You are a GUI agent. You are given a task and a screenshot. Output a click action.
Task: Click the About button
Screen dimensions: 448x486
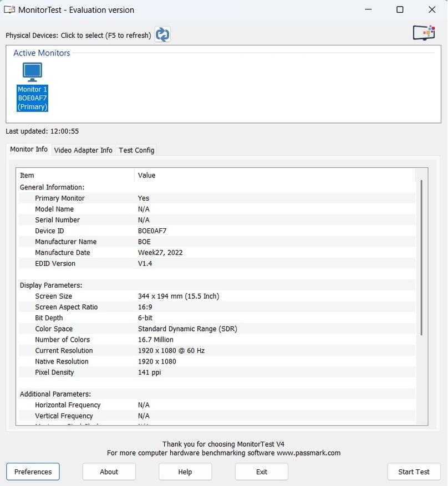click(109, 472)
